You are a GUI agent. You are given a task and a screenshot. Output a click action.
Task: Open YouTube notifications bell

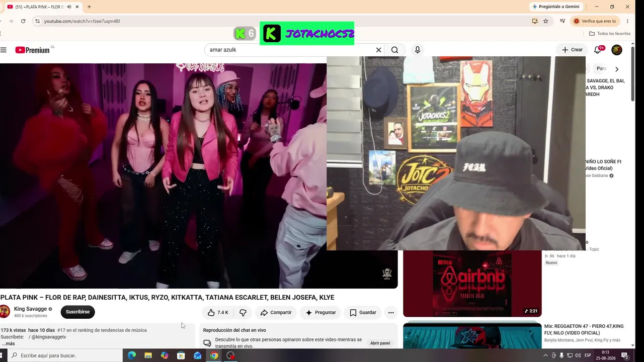point(598,50)
